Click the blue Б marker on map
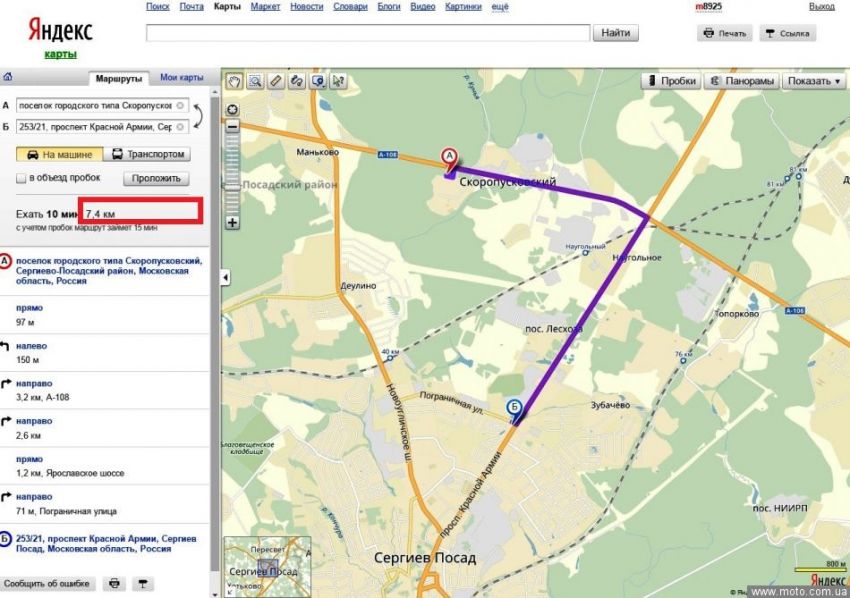The image size is (850, 598). 513,408
